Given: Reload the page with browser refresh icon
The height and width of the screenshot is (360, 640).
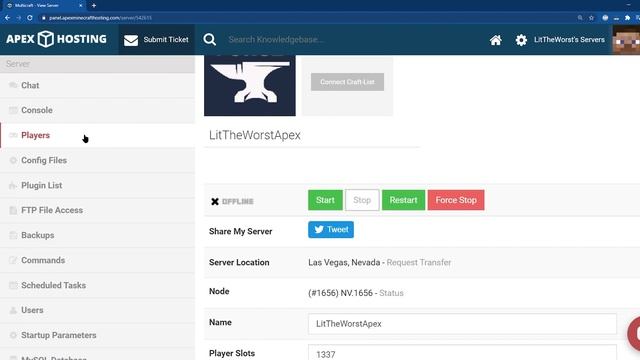Looking at the screenshot, I should pos(30,18).
